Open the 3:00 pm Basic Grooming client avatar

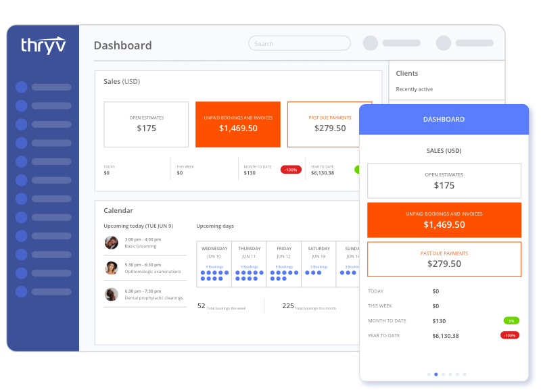pos(112,243)
